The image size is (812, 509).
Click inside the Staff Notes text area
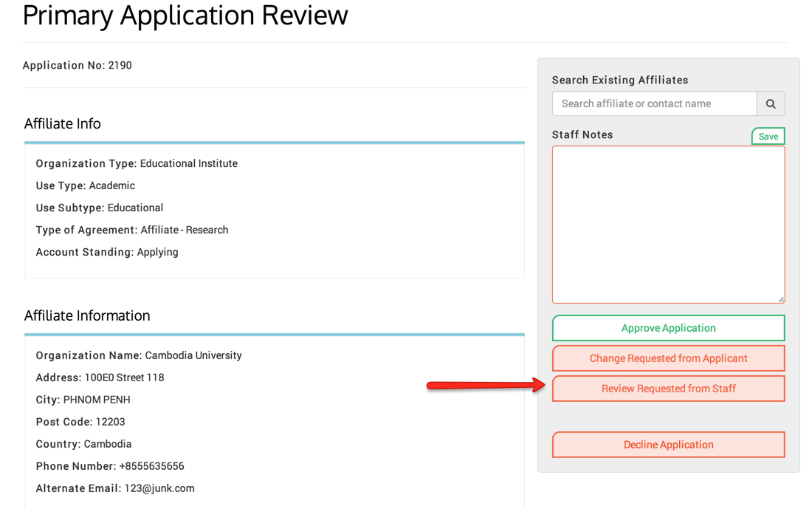pos(669,225)
